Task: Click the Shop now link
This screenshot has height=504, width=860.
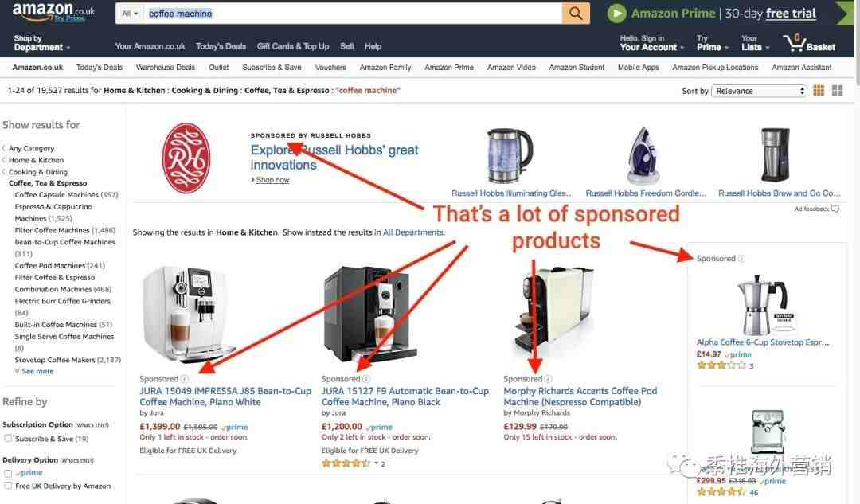Action: tap(272, 180)
